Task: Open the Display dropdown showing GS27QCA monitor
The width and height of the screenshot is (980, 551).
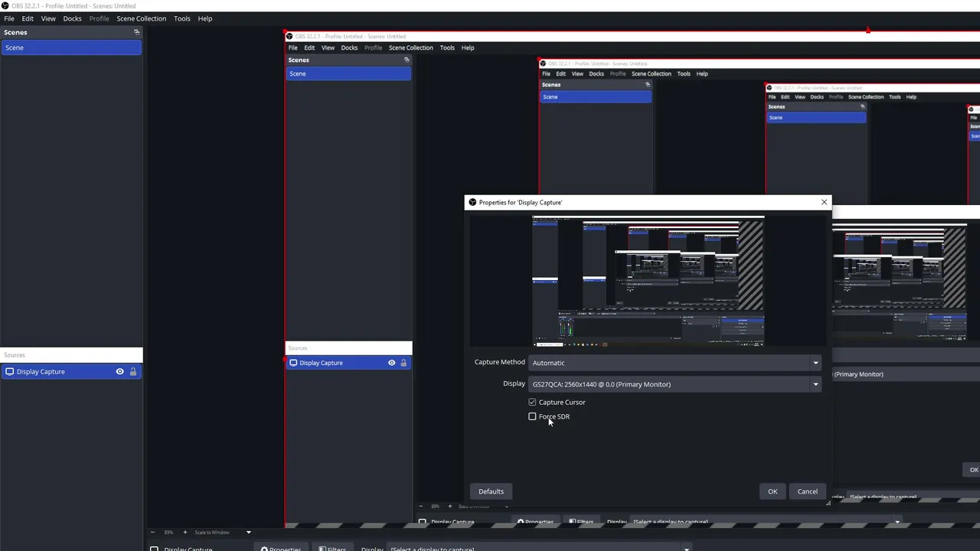Action: click(x=675, y=384)
